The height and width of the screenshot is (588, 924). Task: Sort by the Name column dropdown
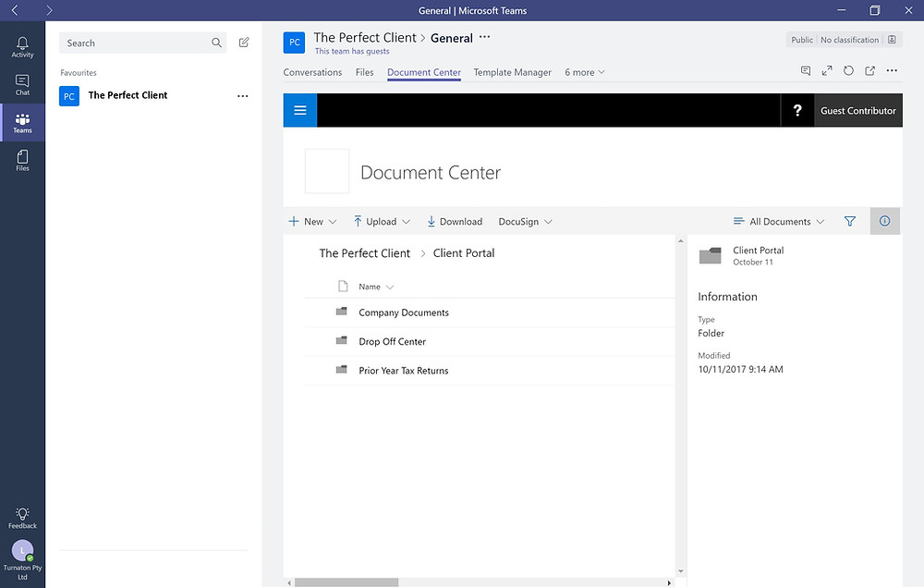coord(376,287)
